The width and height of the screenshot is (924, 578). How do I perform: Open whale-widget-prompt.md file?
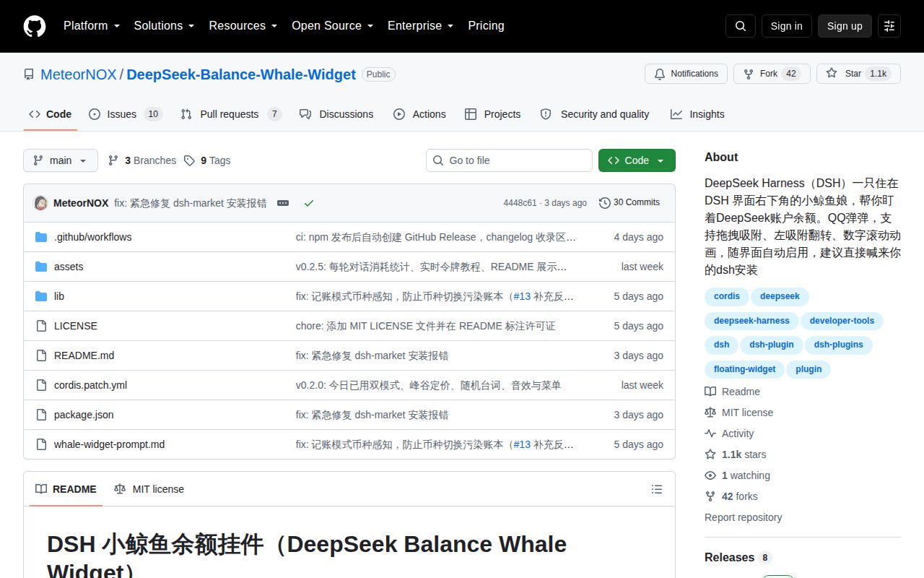pyautogui.click(x=109, y=444)
